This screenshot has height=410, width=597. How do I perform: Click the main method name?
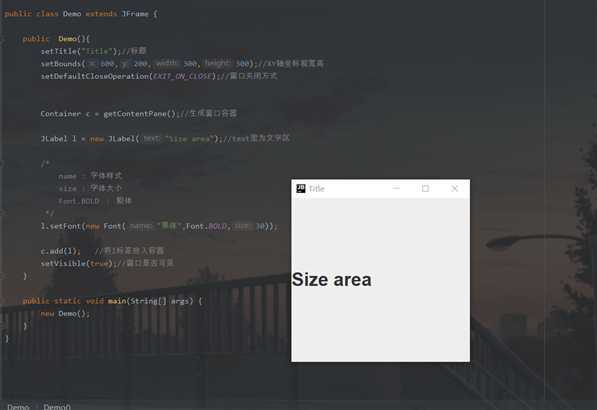tap(117, 301)
